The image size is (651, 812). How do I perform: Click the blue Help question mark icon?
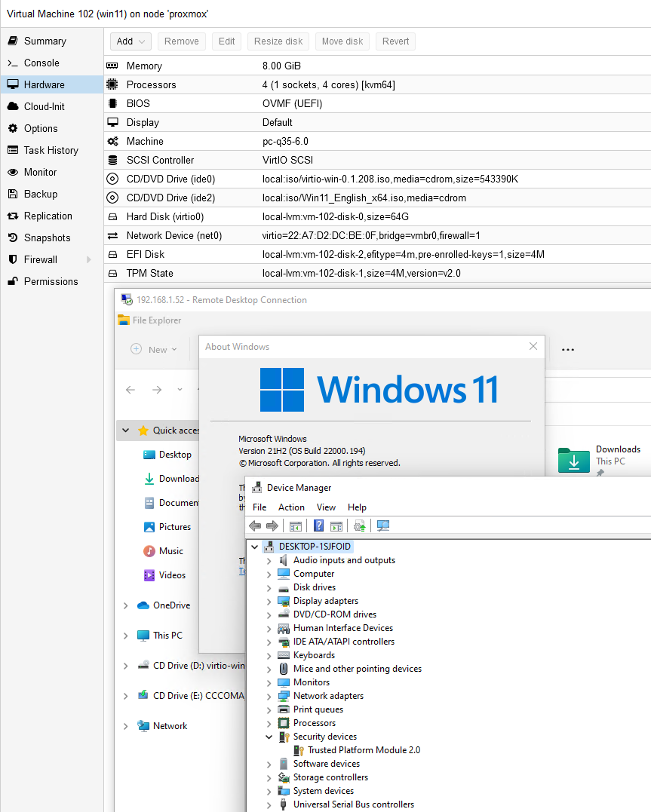click(x=319, y=526)
